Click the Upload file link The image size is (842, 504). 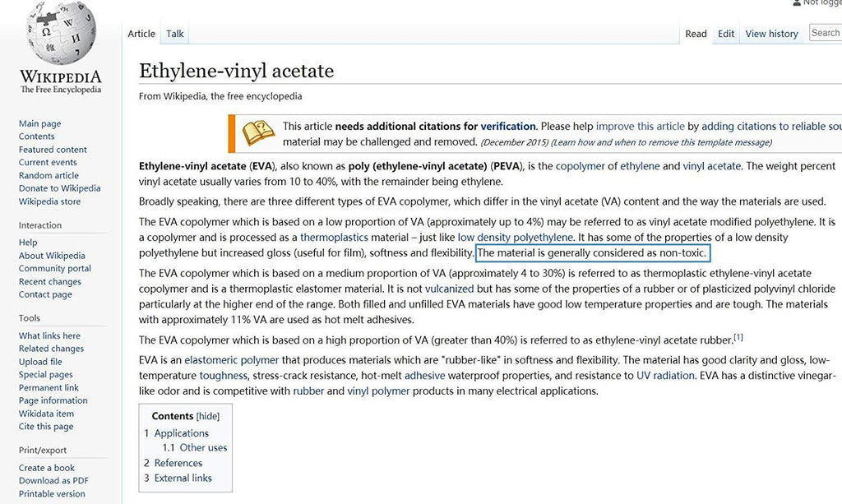tap(40, 362)
